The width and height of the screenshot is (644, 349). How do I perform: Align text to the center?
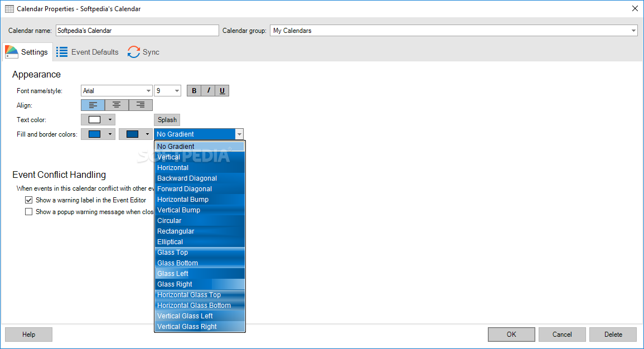pos(117,105)
